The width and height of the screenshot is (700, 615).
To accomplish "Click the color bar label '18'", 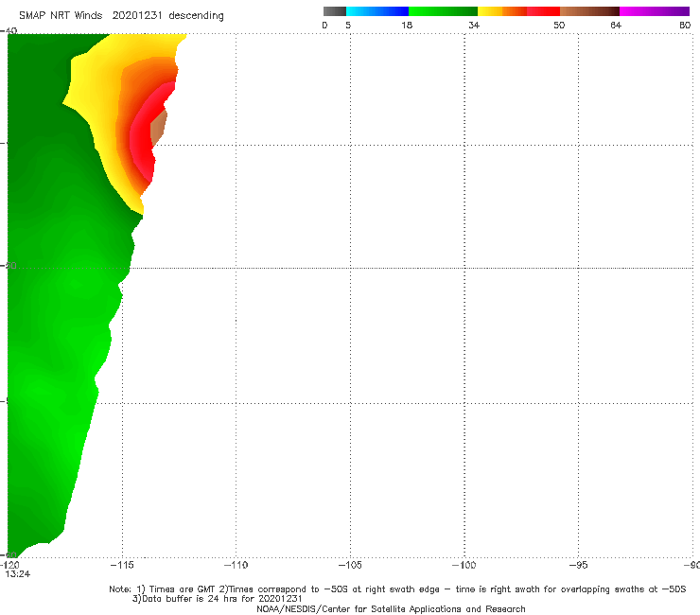I will (407, 26).
